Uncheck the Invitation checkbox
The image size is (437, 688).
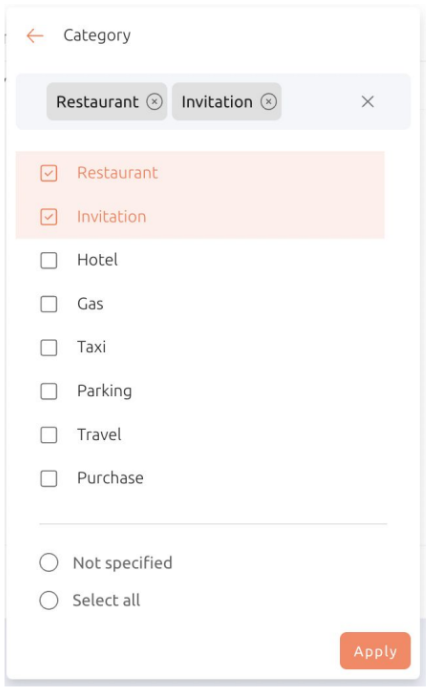coord(49,217)
